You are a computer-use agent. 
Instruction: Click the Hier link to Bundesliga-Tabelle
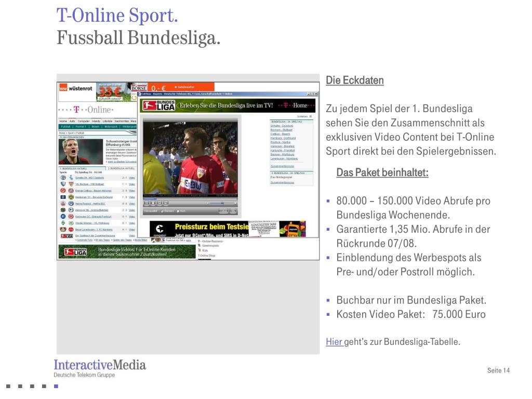coord(334,342)
